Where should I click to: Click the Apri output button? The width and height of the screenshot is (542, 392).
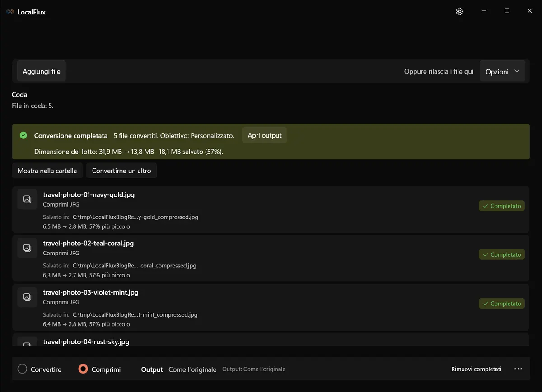(x=265, y=135)
